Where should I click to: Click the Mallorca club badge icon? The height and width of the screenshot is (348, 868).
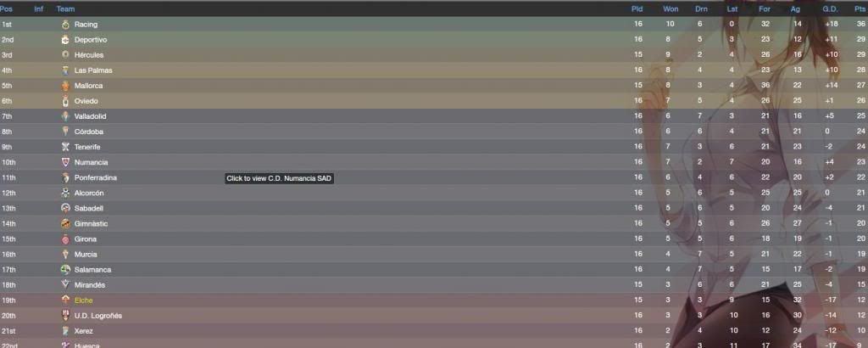point(65,86)
